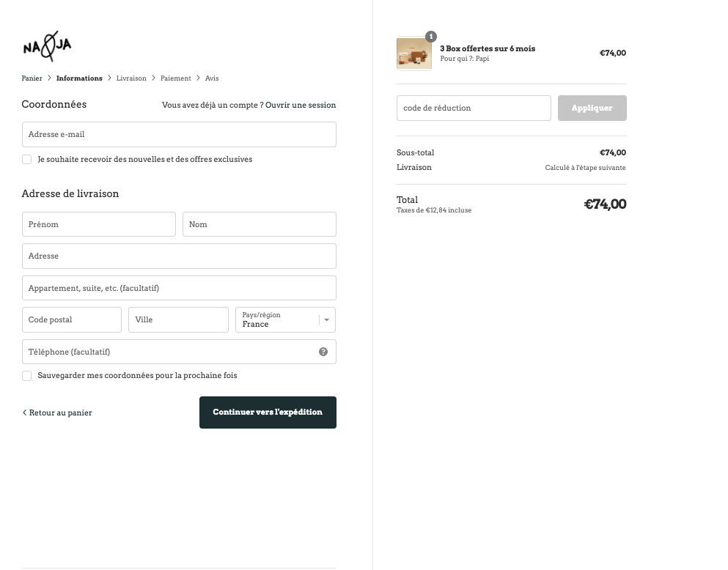Check Sauvegarder mes coordonnées pour la prochaine fois

(27, 376)
